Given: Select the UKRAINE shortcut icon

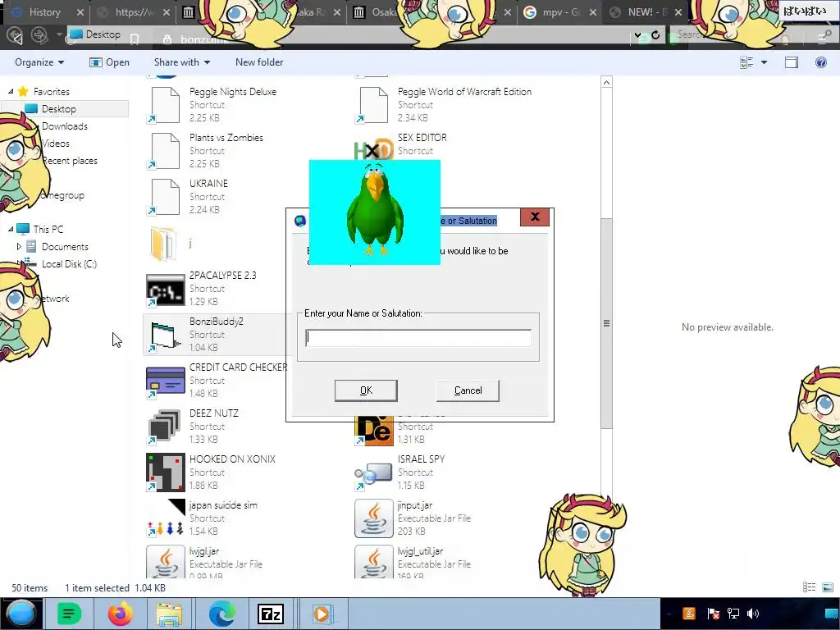Looking at the screenshot, I should 165,197.
